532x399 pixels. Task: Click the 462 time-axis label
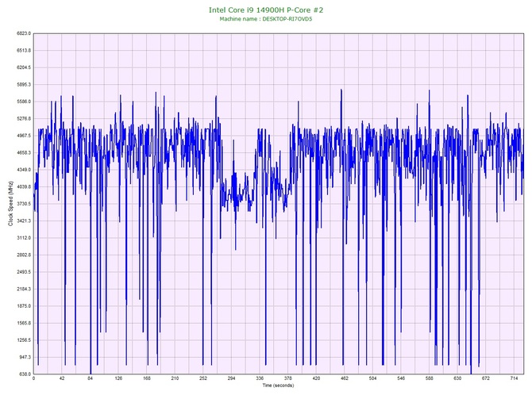point(345,378)
